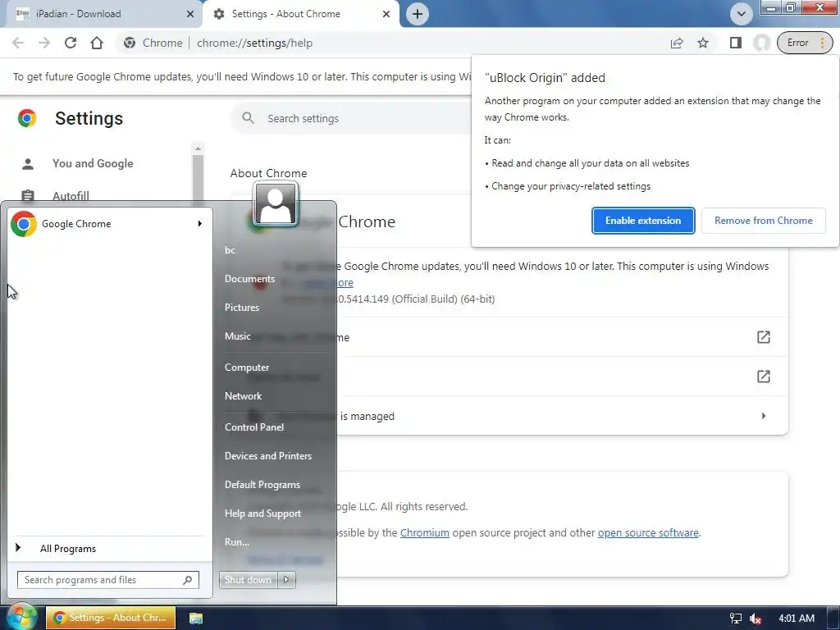Screen dimensions: 840x630
Task: Reload the current page
Action: pos(71,43)
